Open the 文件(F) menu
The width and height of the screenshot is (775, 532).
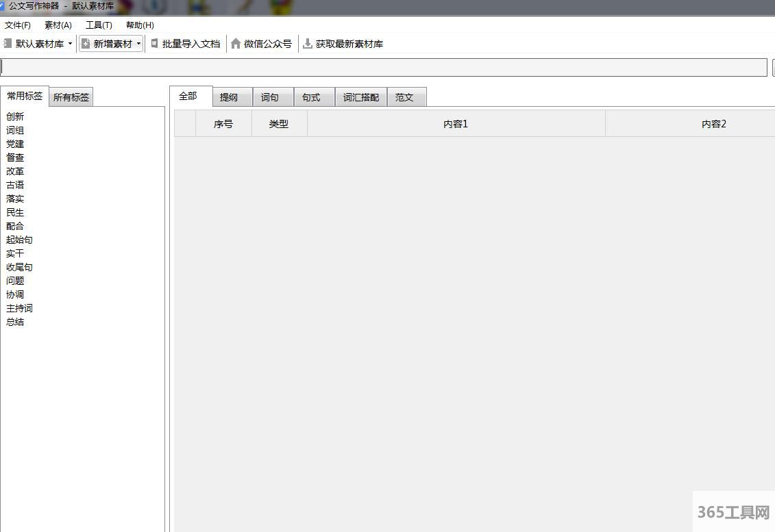17,25
